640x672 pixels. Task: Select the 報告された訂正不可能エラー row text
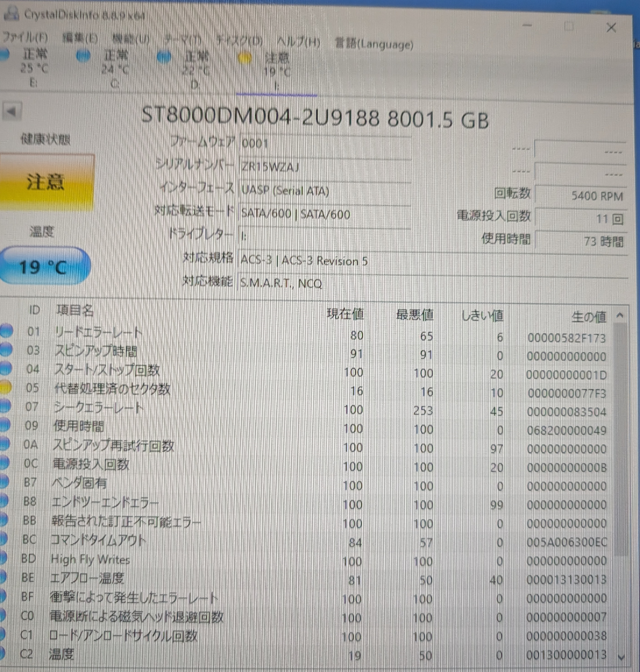click(x=126, y=521)
